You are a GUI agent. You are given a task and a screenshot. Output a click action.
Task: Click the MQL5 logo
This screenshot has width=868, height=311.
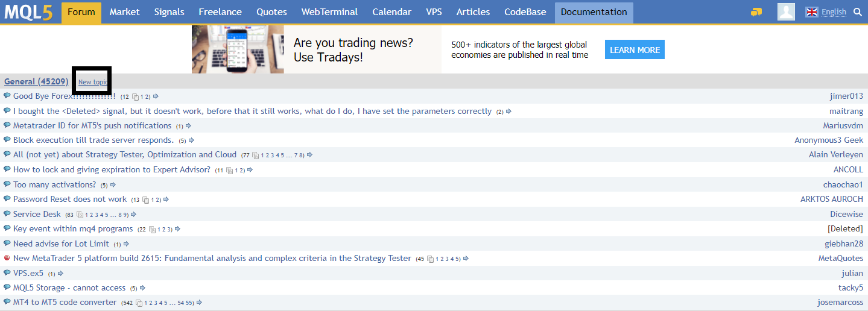pyautogui.click(x=30, y=12)
